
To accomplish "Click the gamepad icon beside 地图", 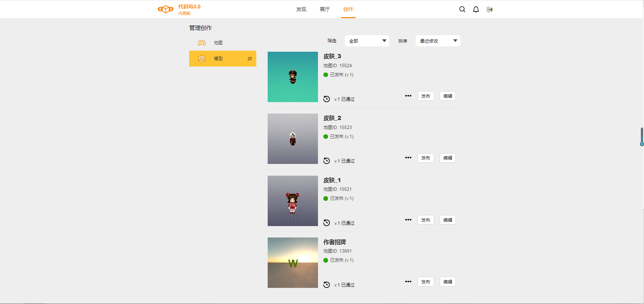I will [202, 43].
